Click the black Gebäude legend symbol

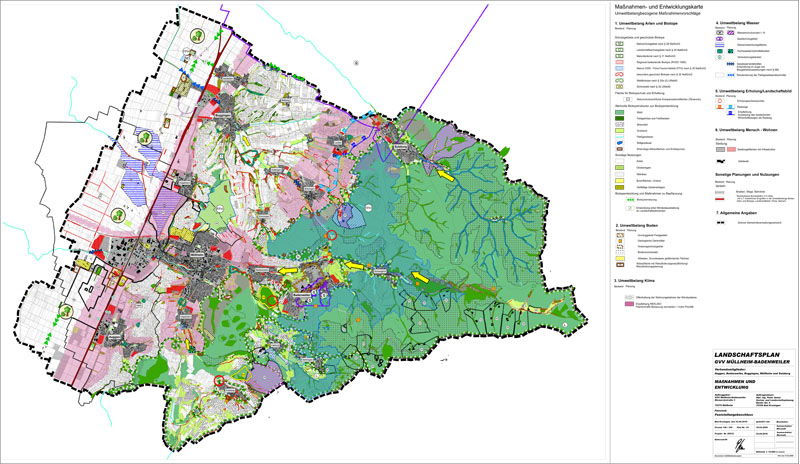pyautogui.click(x=722, y=160)
